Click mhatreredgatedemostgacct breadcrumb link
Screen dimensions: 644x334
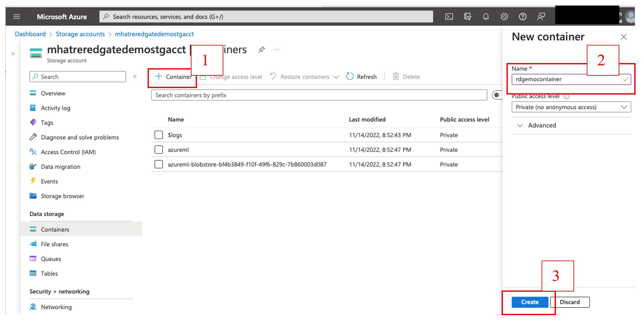click(154, 34)
